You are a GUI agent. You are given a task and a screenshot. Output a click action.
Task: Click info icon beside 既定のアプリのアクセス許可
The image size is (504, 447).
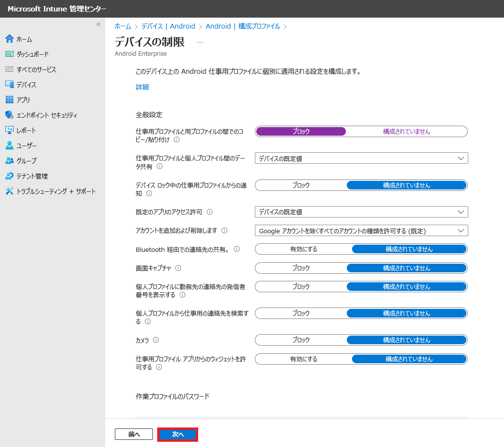tap(210, 212)
